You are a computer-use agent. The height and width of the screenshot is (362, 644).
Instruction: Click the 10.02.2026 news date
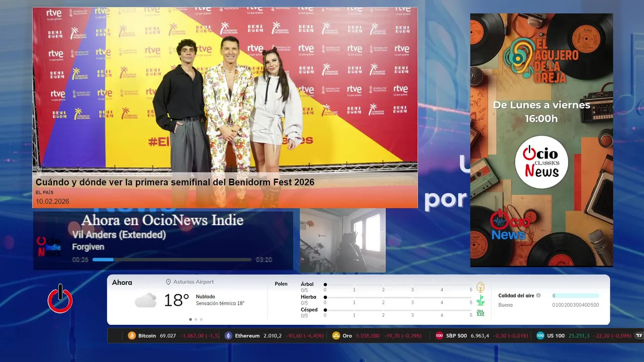(x=52, y=202)
